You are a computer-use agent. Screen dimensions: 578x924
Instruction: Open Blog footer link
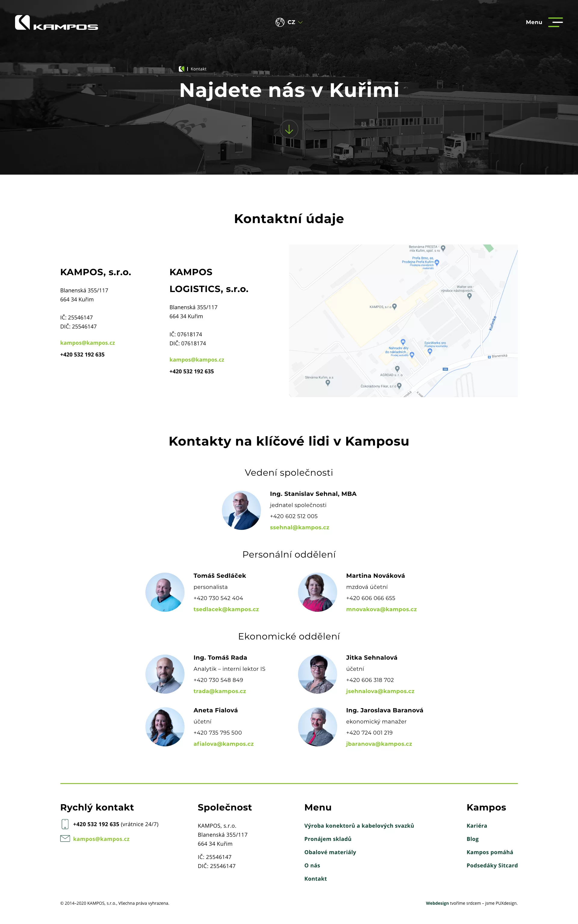click(473, 839)
